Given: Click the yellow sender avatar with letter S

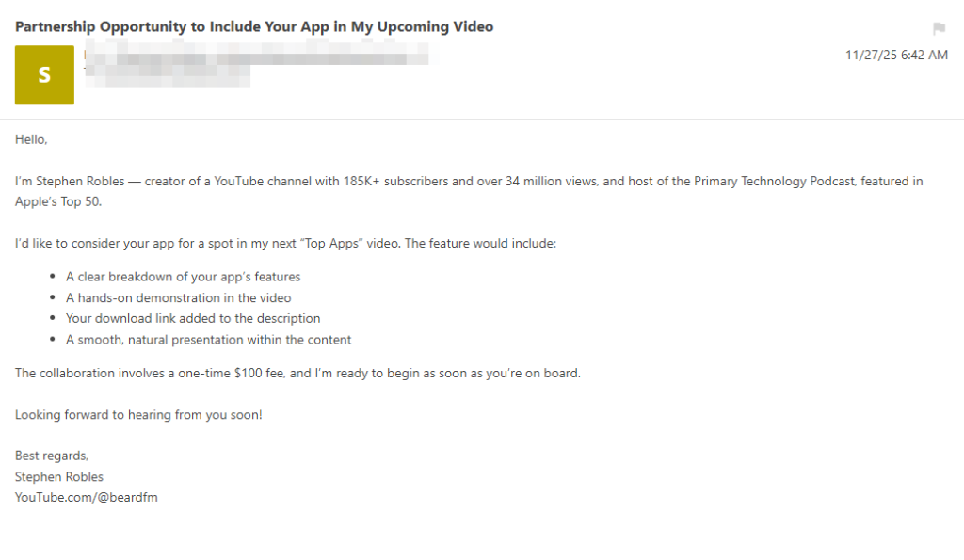Looking at the screenshot, I should tap(43, 74).
